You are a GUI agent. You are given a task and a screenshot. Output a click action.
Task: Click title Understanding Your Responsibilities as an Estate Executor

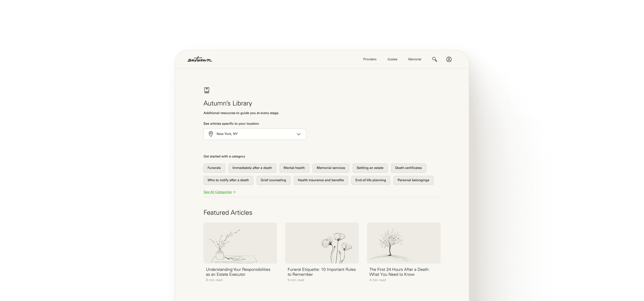pyautogui.click(x=238, y=272)
